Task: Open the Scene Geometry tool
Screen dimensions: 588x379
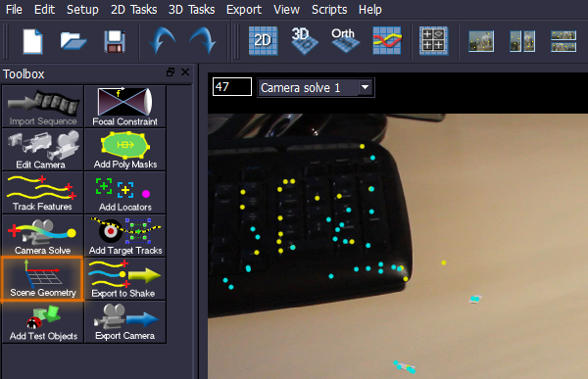Action: coord(42,278)
